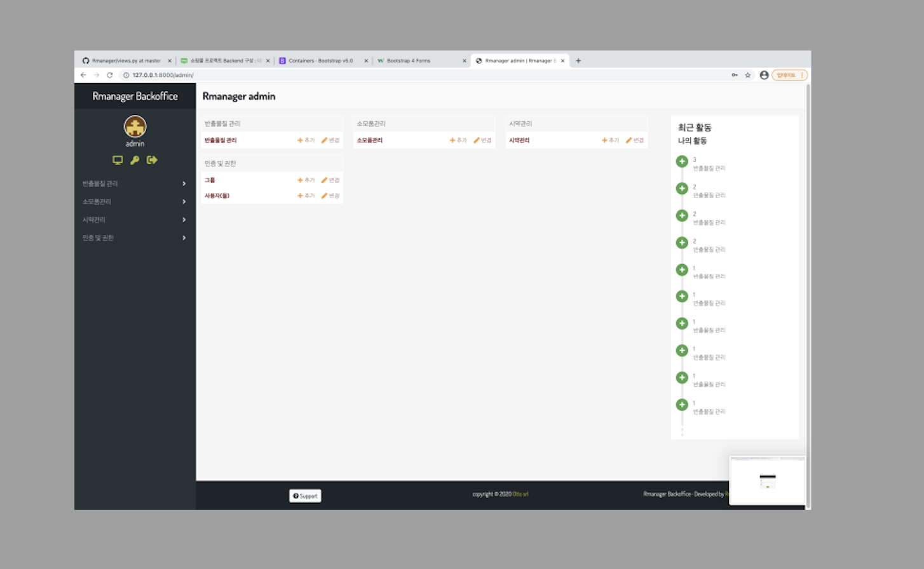Select the Rmanager admin browser tab

(x=521, y=60)
